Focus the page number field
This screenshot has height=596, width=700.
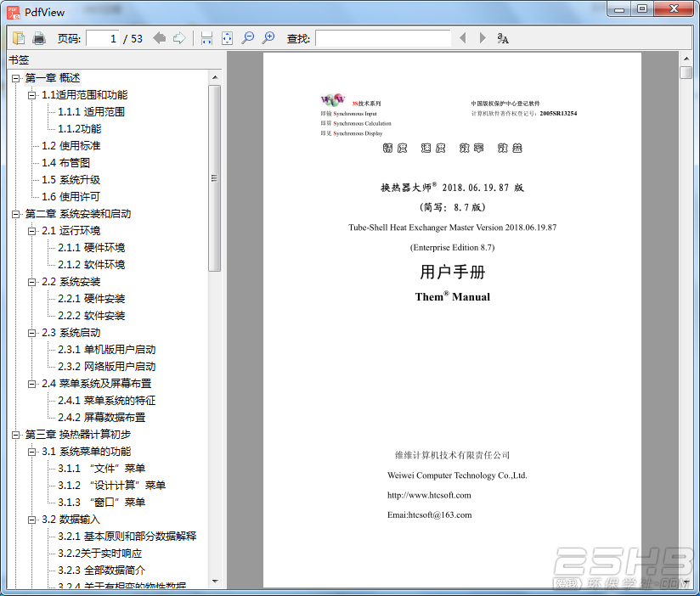pyautogui.click(x=103, y=39)
